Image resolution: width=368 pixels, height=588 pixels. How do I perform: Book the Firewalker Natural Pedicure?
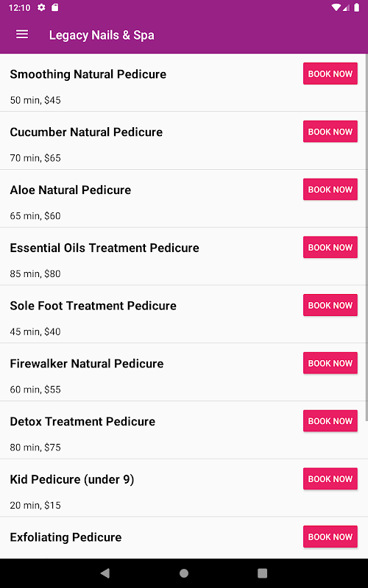click(330, 363)
